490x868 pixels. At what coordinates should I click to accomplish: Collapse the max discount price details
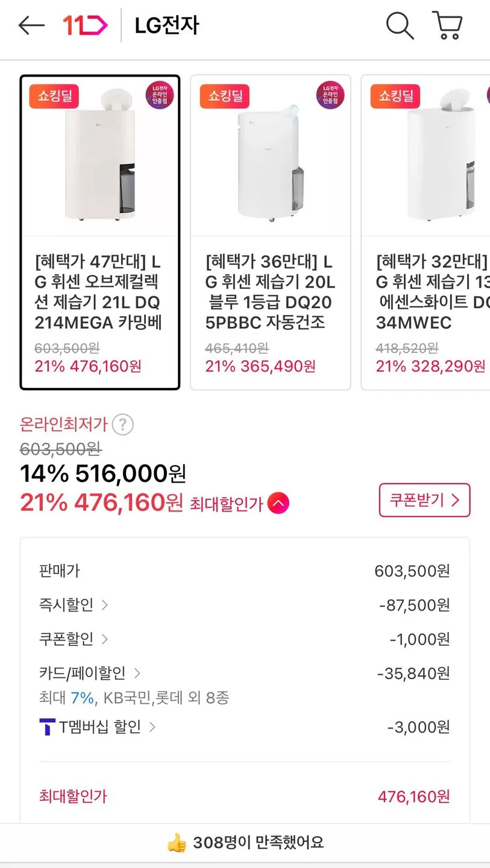tap(278, 503)
